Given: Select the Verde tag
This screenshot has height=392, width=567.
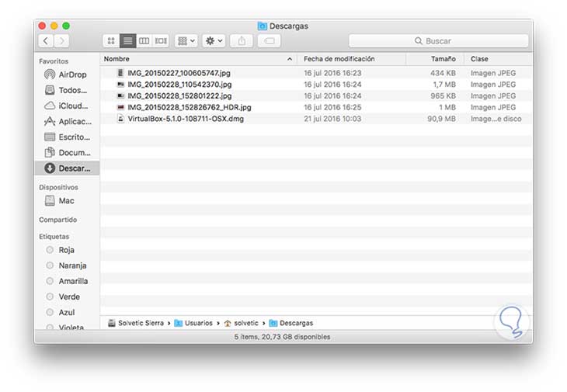Looking at the screenshot, I should [68, 297].
